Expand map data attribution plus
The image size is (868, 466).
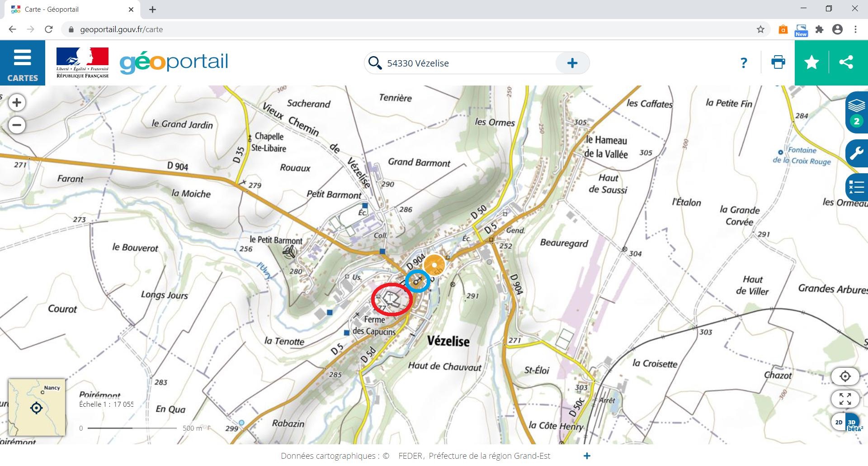[587, 456]
